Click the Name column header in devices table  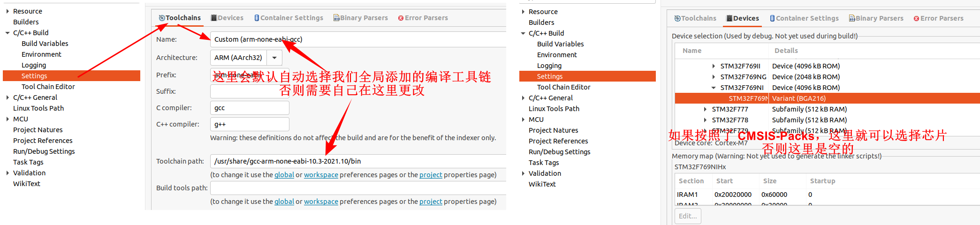click(x=722, y=51)
